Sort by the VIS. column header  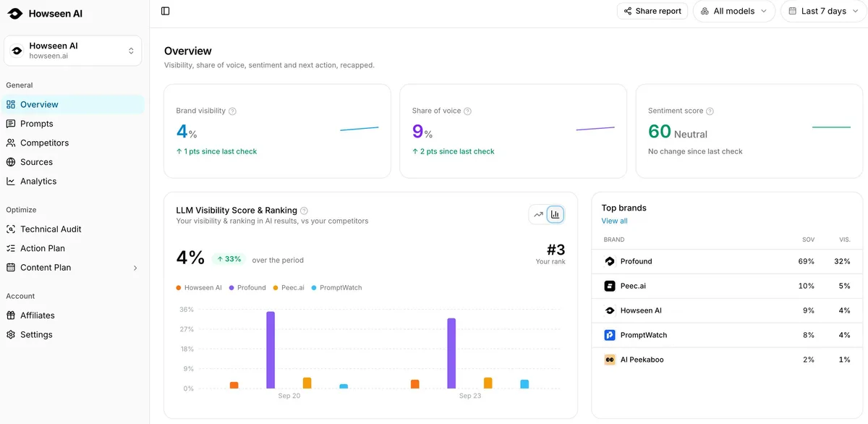pos(845,239)
